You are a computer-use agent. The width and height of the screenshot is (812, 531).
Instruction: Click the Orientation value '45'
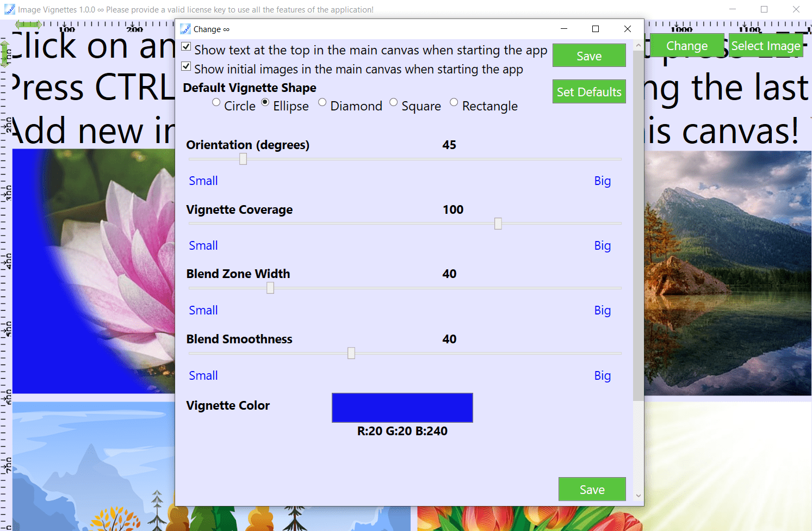click(x=449, y=145)
